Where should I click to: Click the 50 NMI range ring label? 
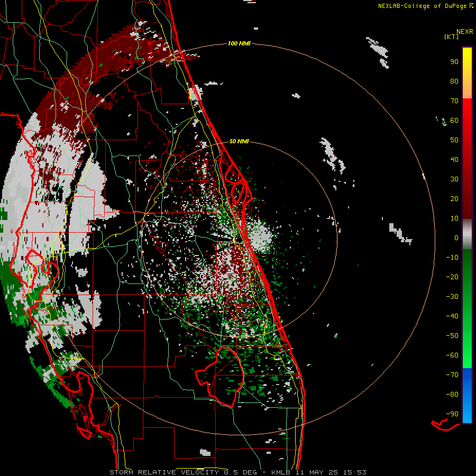point(239,141)
